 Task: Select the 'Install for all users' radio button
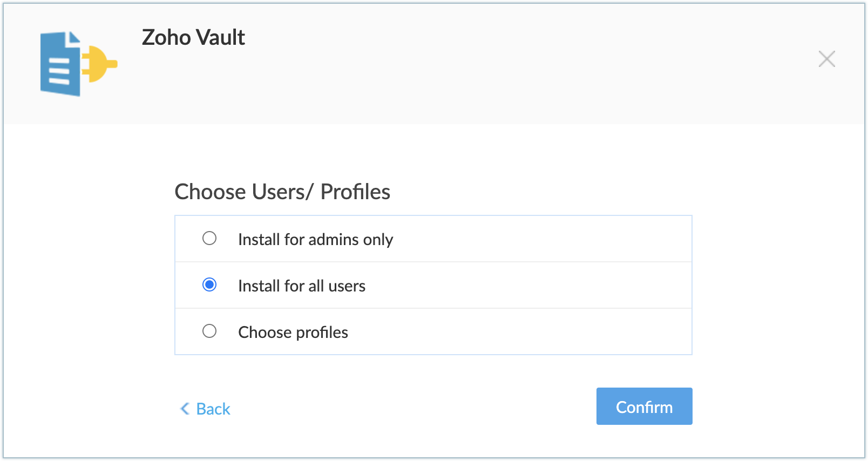[209, 285]
